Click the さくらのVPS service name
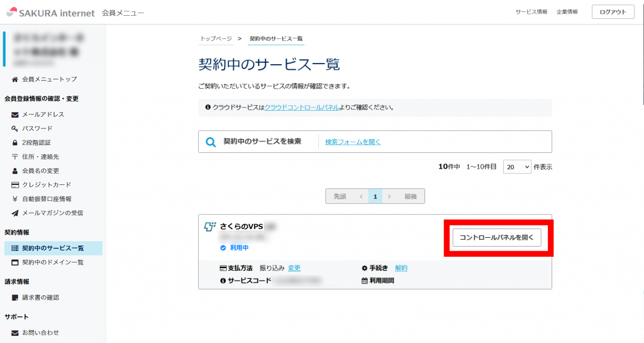 click(x=241, y=227)
